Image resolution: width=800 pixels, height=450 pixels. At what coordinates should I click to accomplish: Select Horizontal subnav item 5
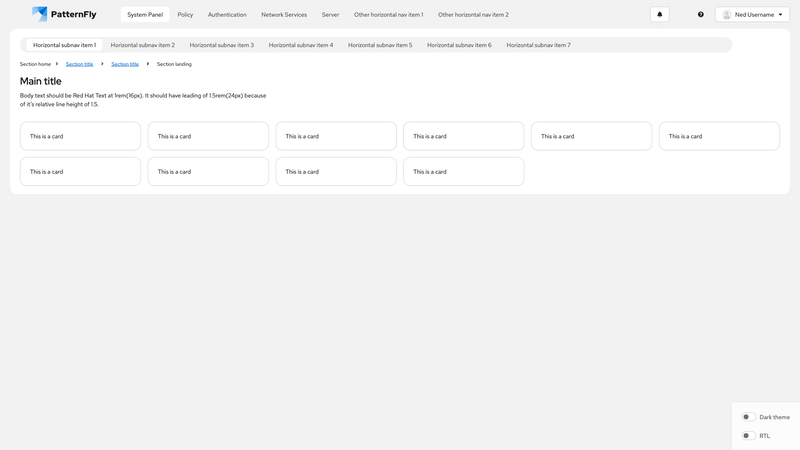pos(380,45)
